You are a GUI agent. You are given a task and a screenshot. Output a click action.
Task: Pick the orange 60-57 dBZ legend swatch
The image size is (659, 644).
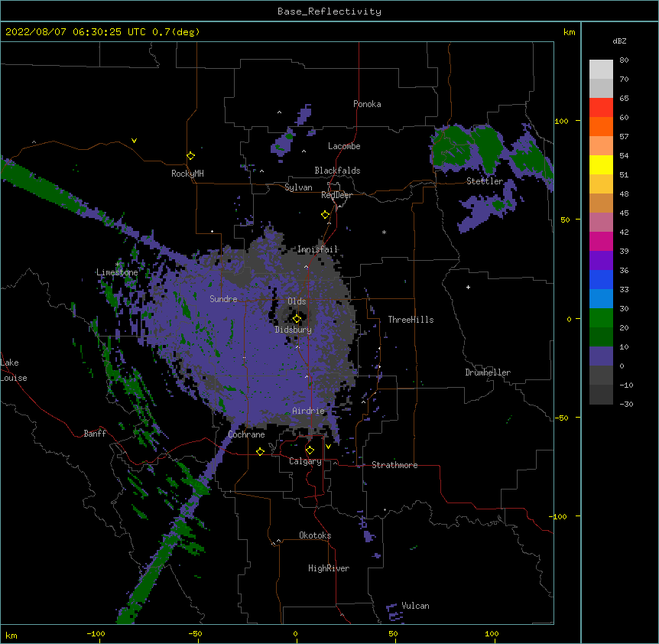point(601,126)
